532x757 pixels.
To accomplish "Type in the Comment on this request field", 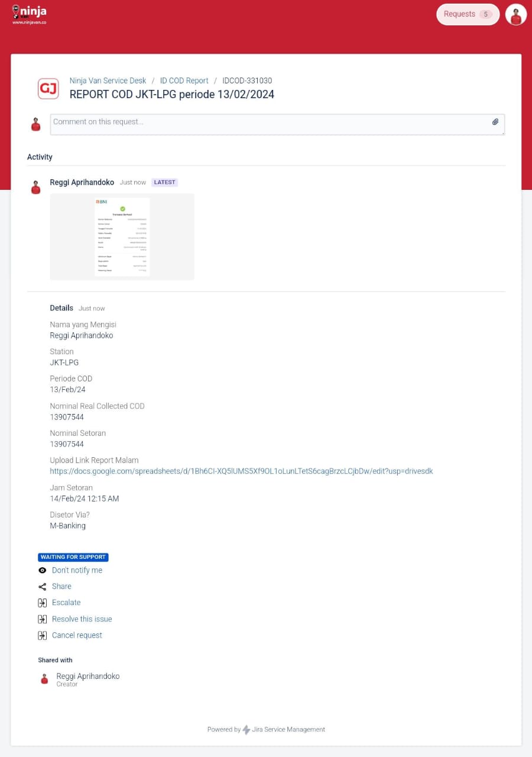I will click(x=269, y=124).
